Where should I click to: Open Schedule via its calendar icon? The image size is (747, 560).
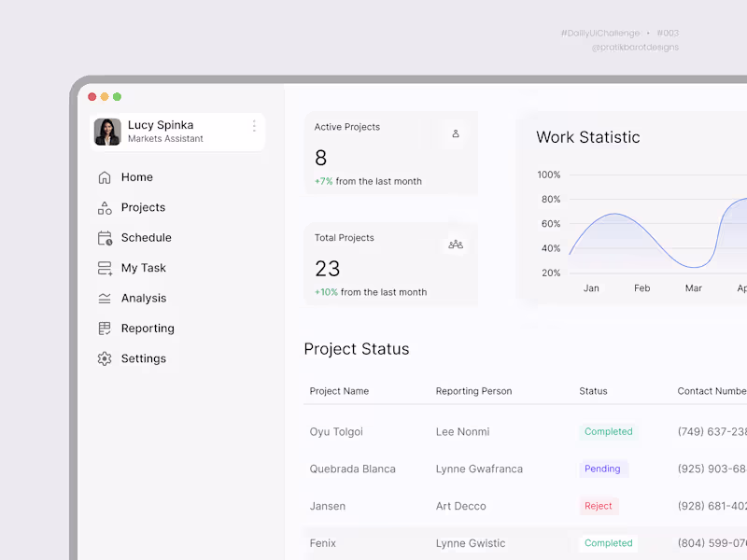tap(104, 237)
